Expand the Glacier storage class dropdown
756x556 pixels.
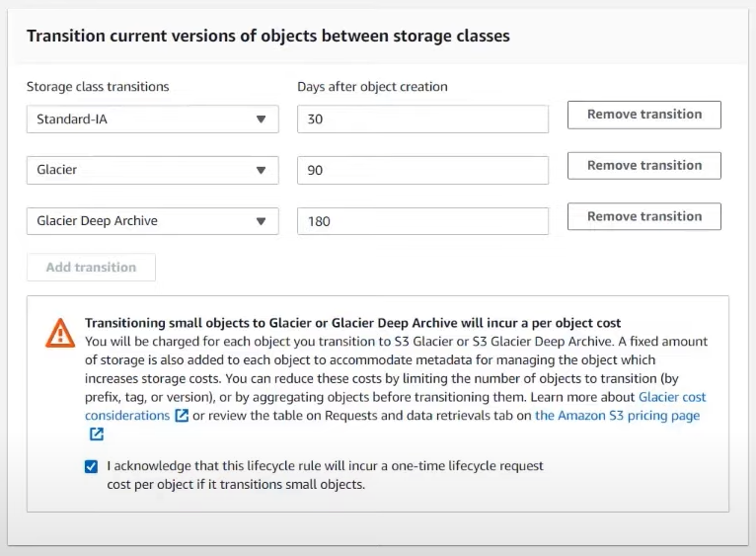coord(151,170)
